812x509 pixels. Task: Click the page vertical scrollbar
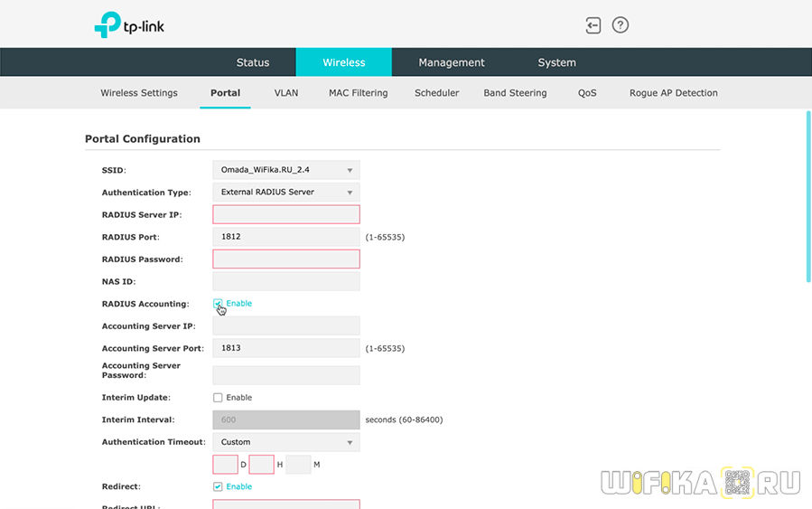pos(807,196)
